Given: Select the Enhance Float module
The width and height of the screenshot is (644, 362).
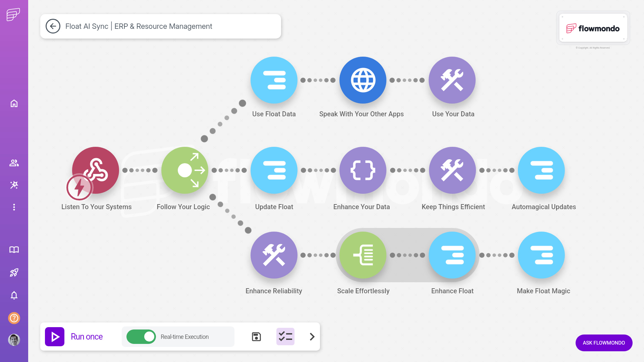Looking at the screenshot, I should coord(452,255).
